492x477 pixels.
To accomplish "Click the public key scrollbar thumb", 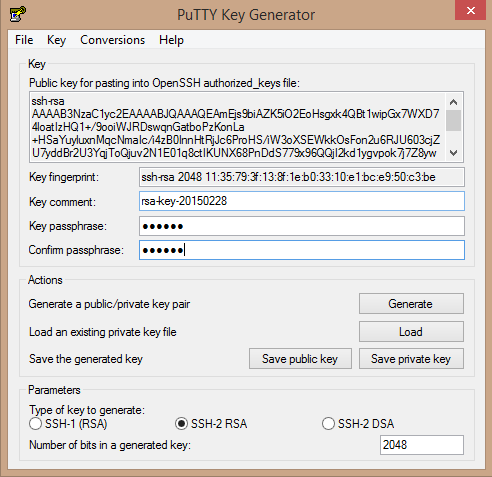I will point(453,120).
